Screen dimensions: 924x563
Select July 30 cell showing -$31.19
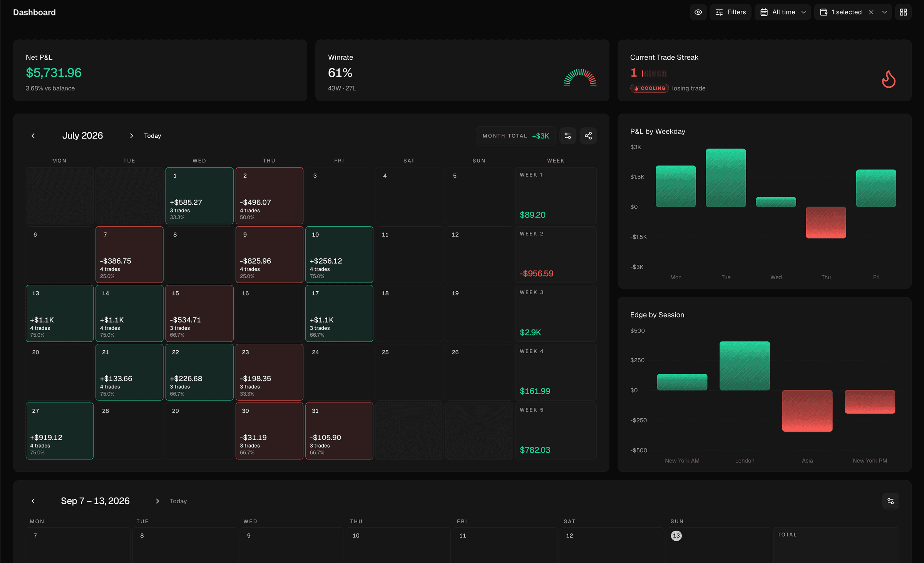(x=269, y=431)
